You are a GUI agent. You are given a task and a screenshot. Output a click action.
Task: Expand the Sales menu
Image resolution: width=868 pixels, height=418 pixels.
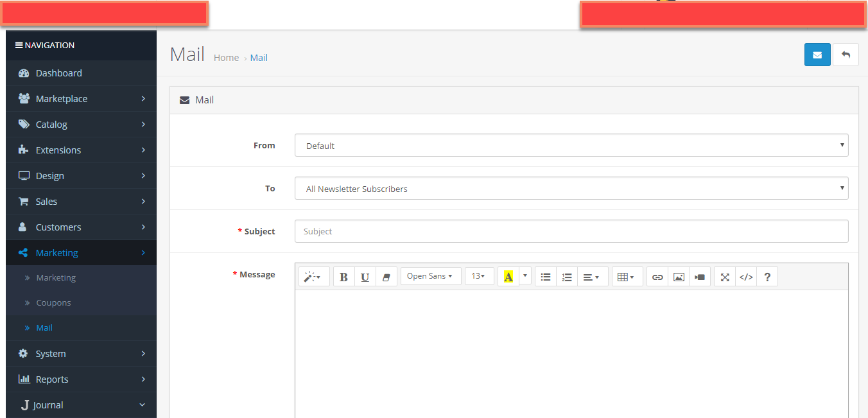81,202
